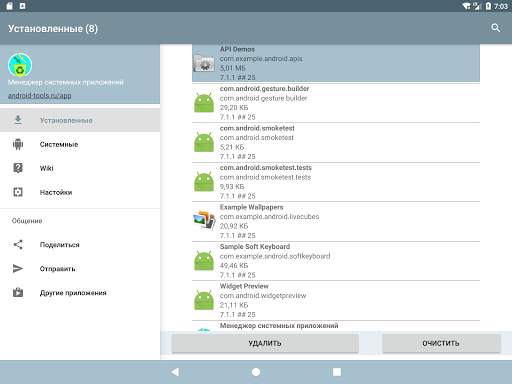This screenshot has width=512, height=384.
Task: Select the com.android.gesture.builder bold title
Action: click(264, 89)
